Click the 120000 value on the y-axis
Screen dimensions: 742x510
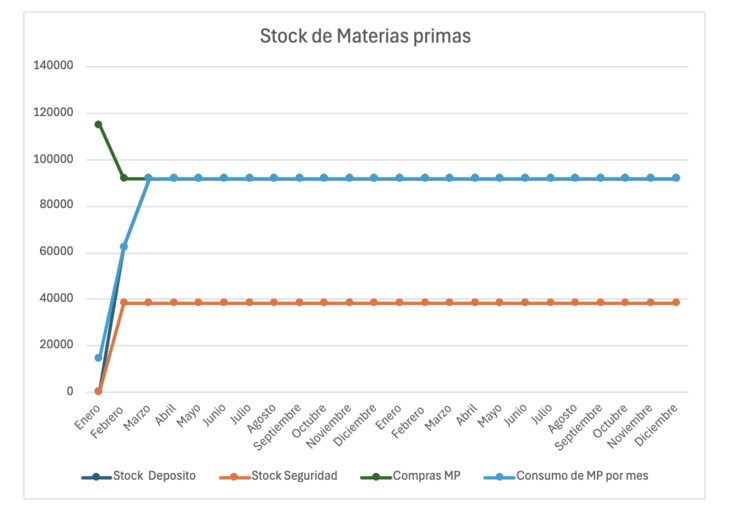(x=52, y=113)
